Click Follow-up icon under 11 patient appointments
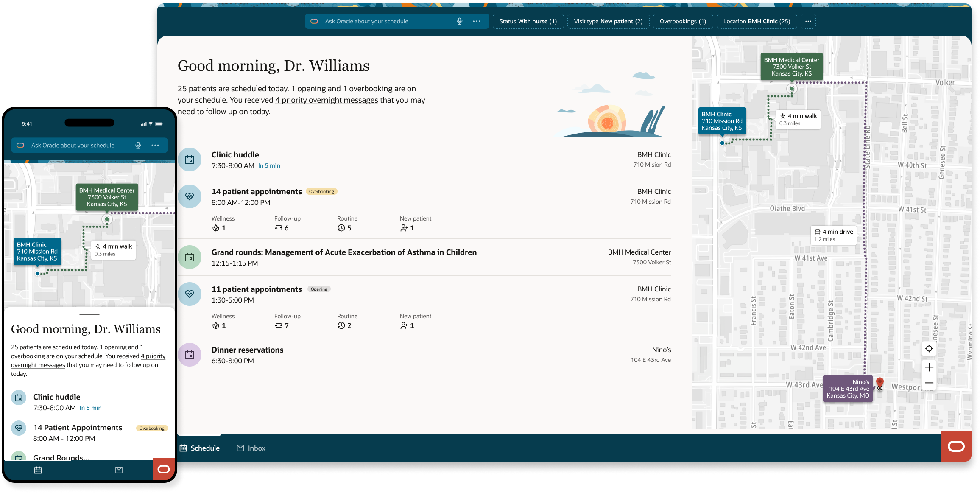Screen dimensions: 980x493 point(278,325)
